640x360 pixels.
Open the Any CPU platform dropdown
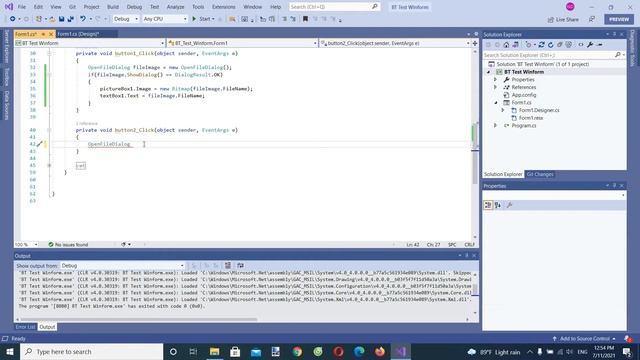point(165,19)
